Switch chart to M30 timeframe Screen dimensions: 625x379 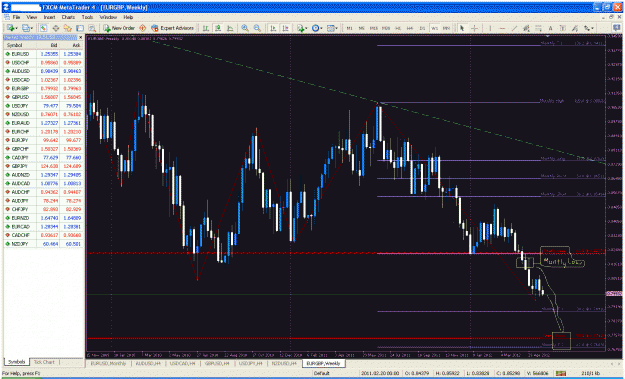tap(385, 28)
